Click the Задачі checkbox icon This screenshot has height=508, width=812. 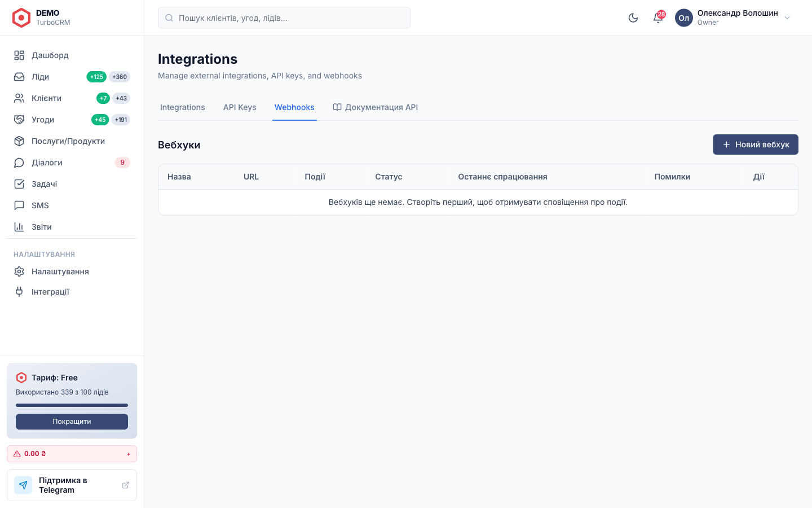coord(19,184)
